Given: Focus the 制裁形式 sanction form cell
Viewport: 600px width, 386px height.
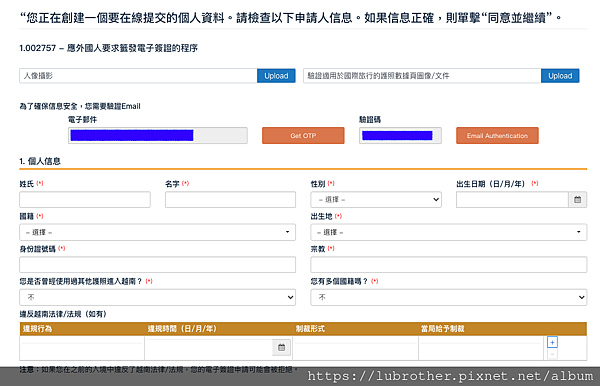Looking at the screenshot, I should (x=355, y=348).
